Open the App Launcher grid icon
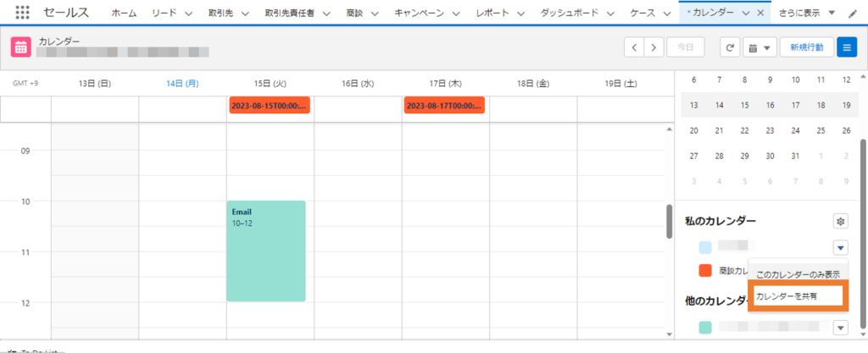Screen dimensions: 868x353 pyautogui.click(x=23, y=13)
